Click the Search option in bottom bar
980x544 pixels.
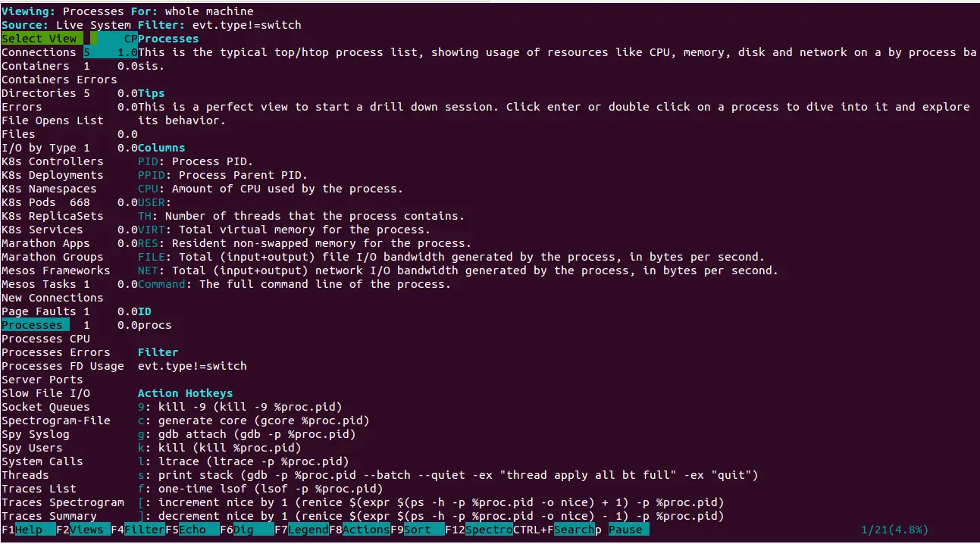(x=574, y=530)
